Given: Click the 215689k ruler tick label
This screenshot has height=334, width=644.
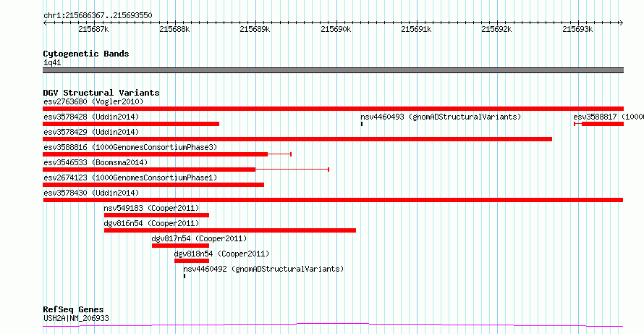Looking at the screenshot, I should pyautogui.click(x=255, y=29).
